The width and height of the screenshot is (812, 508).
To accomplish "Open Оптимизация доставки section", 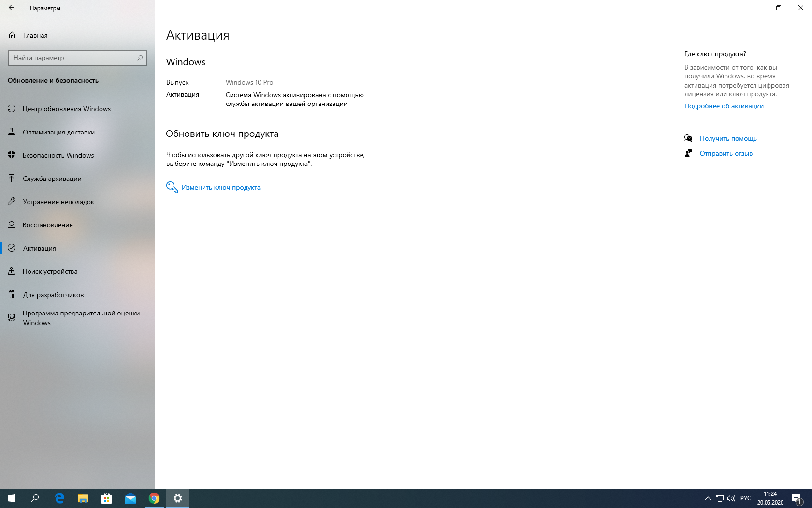I will click(x=77, y=132).
